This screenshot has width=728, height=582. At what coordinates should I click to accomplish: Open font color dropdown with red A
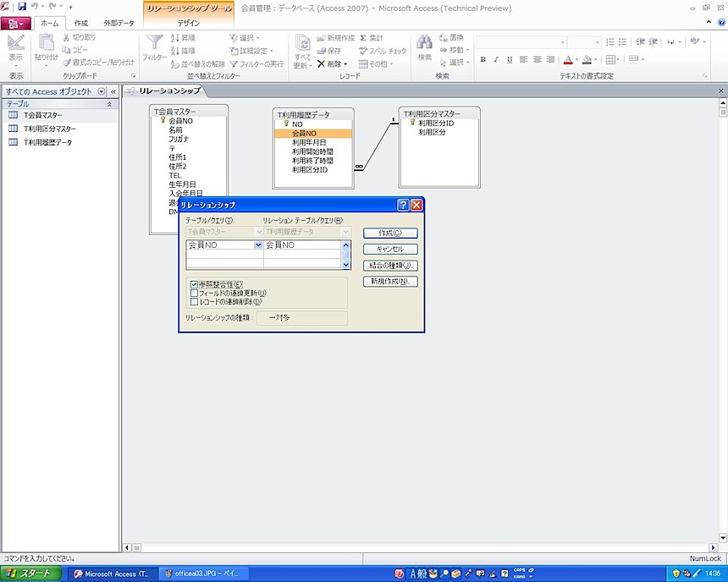576,59
